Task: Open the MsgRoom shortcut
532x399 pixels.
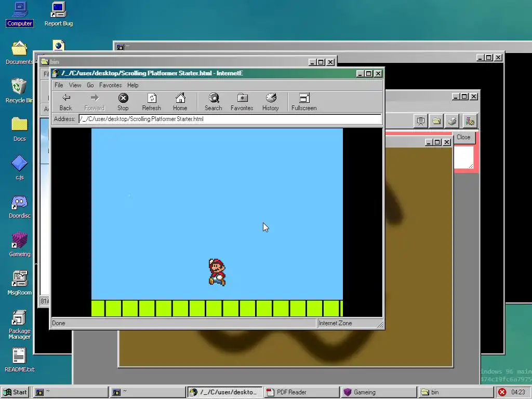Action: point(19,283)
